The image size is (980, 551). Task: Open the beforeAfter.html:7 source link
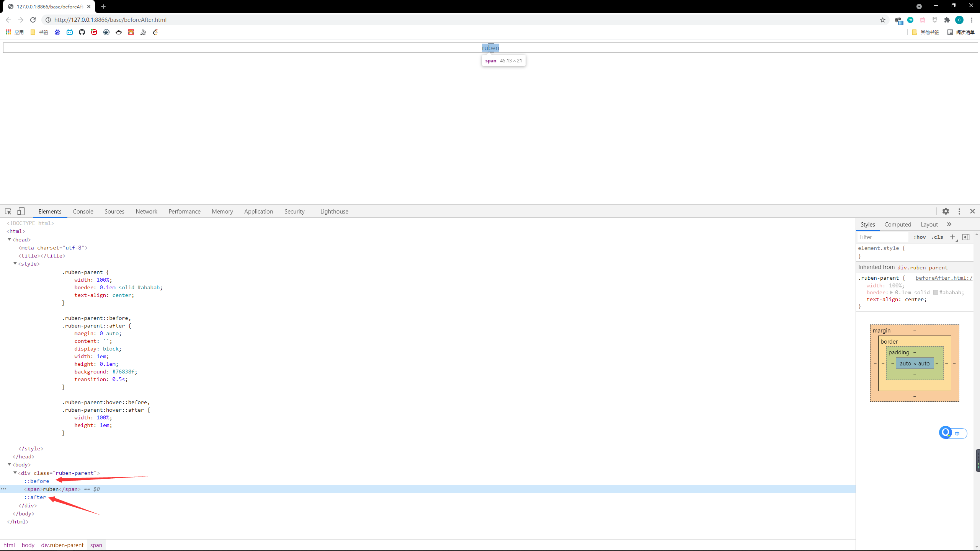click(x=944, y=278)
